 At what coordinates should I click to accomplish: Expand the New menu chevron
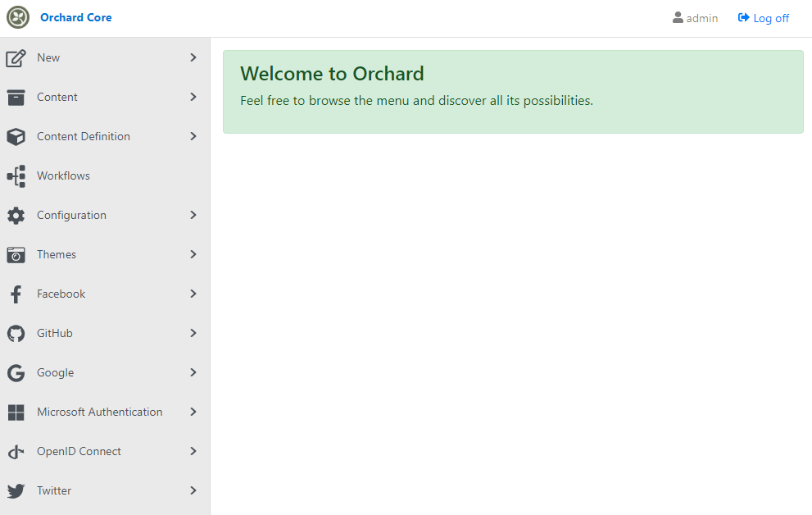point(193,57)
